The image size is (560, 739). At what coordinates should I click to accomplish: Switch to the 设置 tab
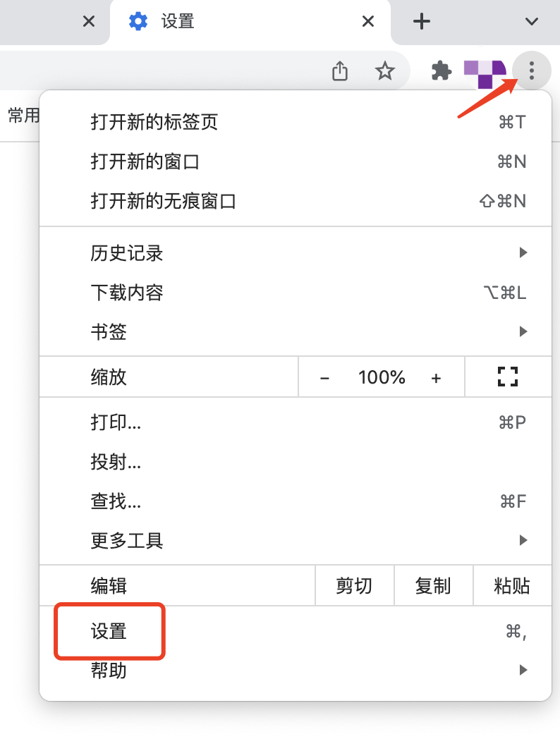coord(212,21)
